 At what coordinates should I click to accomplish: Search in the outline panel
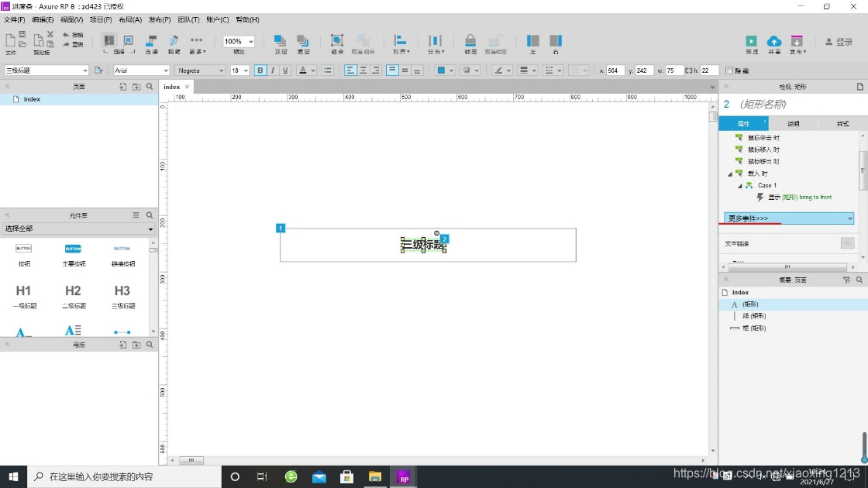click(x=859, y=280)
